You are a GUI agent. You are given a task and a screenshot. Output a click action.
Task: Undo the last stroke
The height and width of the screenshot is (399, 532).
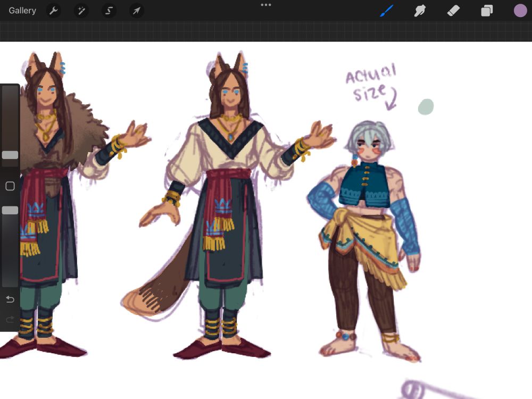click(x=10, y=299)
